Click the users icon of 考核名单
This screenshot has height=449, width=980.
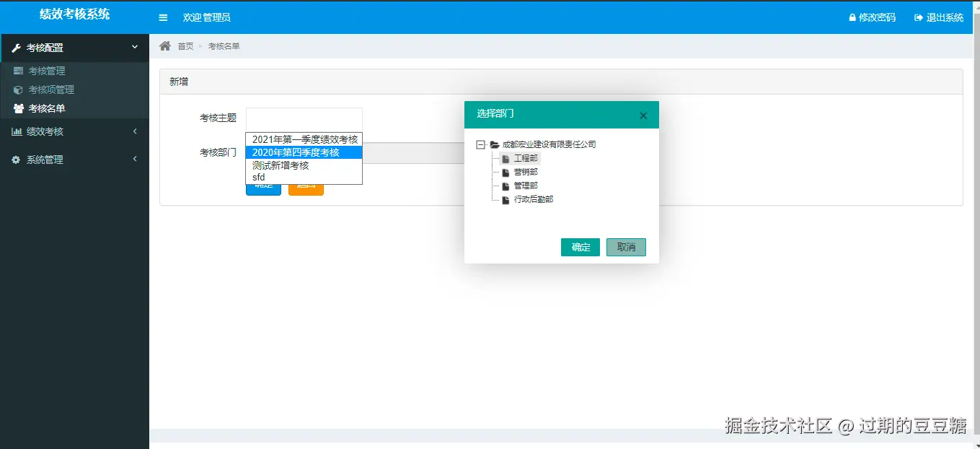(x=19, y=108)
